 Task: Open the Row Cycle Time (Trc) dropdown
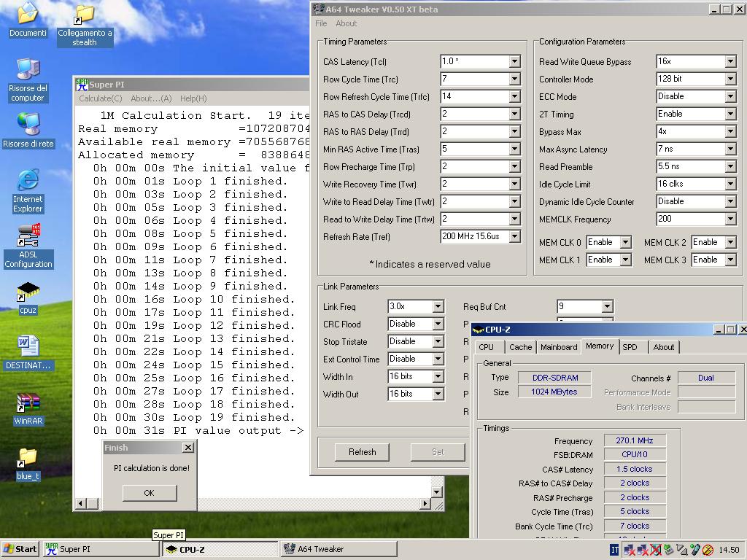pyautogui.click(x=514, y=79)
